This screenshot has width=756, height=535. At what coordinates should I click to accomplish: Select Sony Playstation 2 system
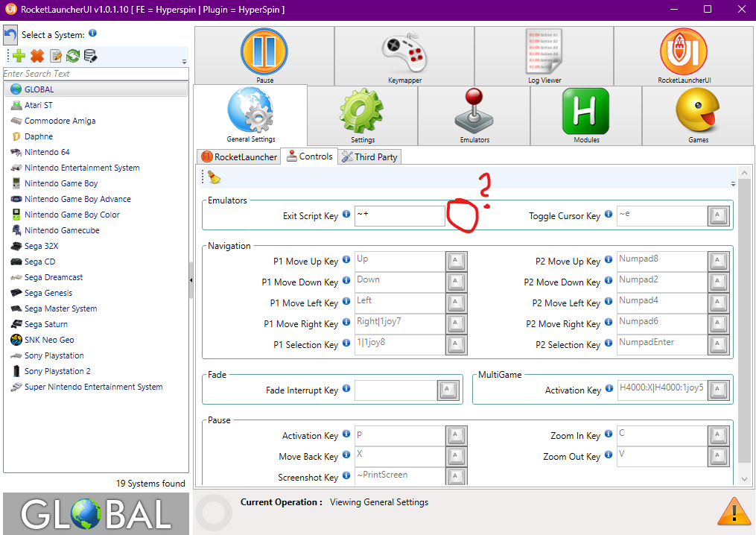click(x=96, y=371)
